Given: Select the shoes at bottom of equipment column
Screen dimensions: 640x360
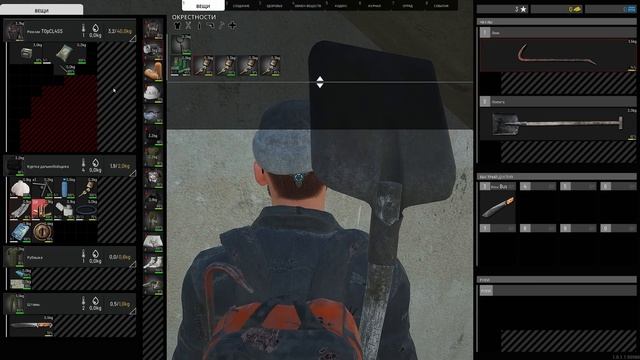Looking at the screenshot, I should point(153,284).
